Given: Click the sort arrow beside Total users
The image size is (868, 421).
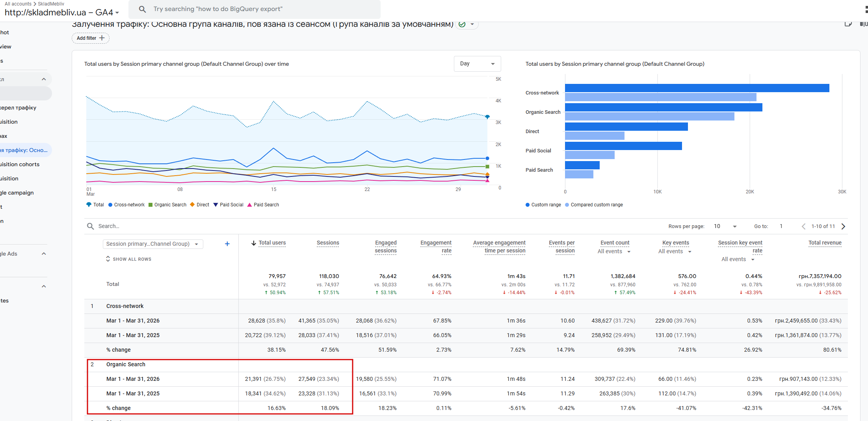Looking at the screenshot, I should [x=253, y=243].
